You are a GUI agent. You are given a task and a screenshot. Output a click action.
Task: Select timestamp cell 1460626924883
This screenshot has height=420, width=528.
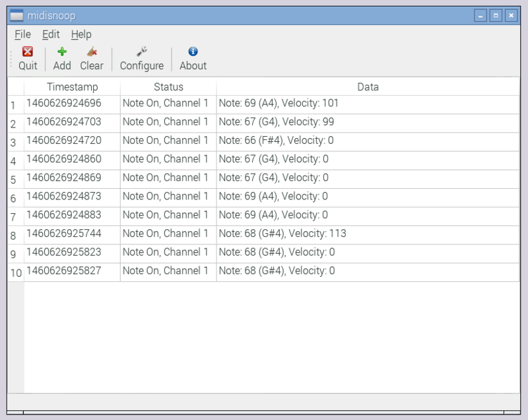72,217
